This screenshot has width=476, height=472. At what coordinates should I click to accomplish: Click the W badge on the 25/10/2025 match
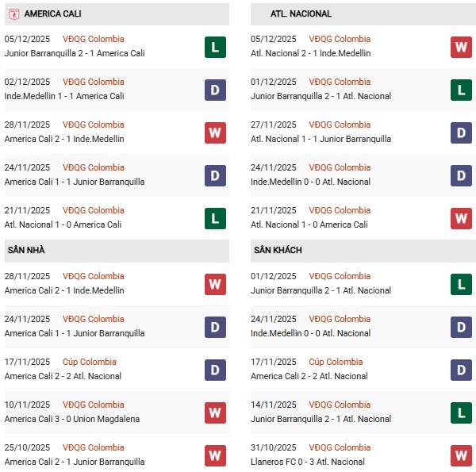pos(215,455)
